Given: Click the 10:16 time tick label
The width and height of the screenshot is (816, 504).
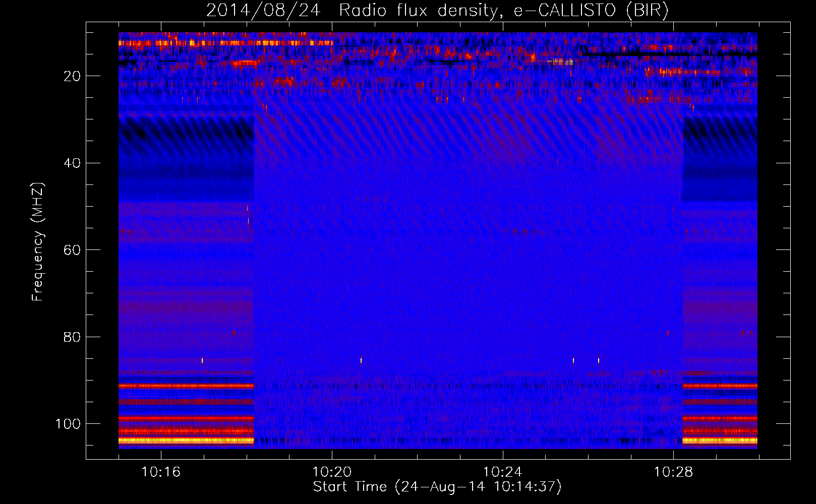Looking at the screenshot, I should pyautogui.click(x=161, y=472).
